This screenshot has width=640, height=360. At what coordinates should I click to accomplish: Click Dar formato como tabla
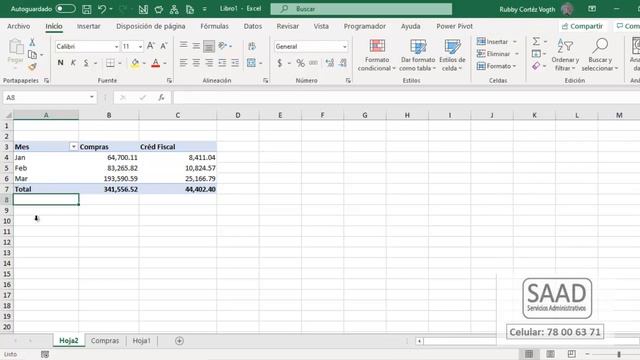418,55
